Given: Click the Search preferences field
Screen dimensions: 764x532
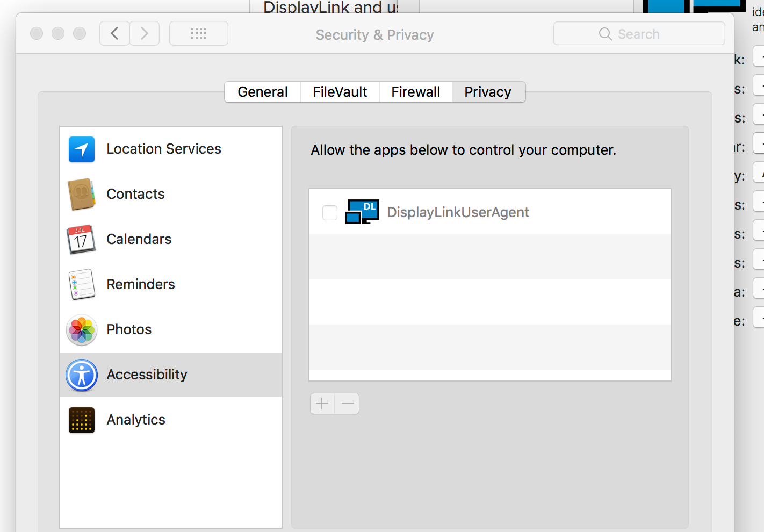Looking at the screenshot, I should (639, 34).
